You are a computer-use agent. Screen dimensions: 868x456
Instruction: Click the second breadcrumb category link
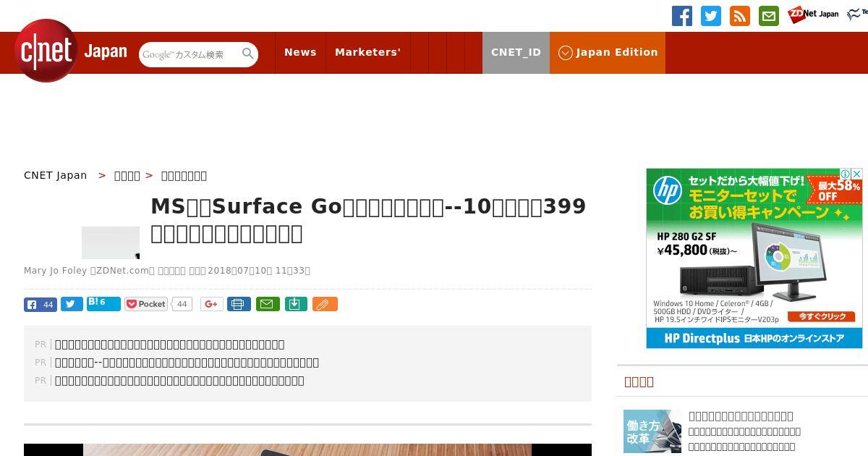point(127,175)
